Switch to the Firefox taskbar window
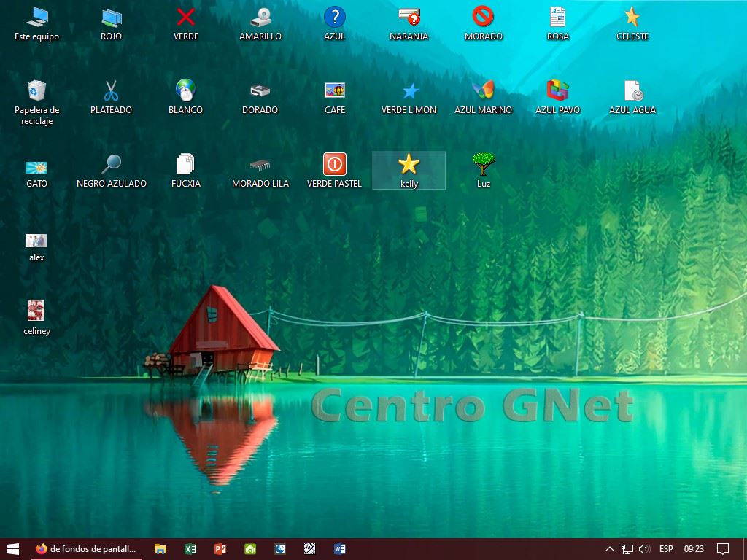 [86, 549]
